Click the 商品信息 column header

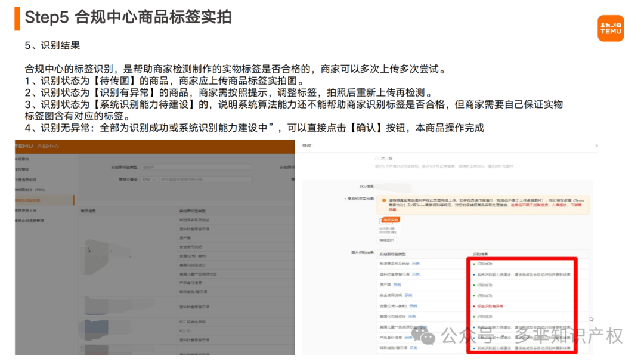coord(88,211)
